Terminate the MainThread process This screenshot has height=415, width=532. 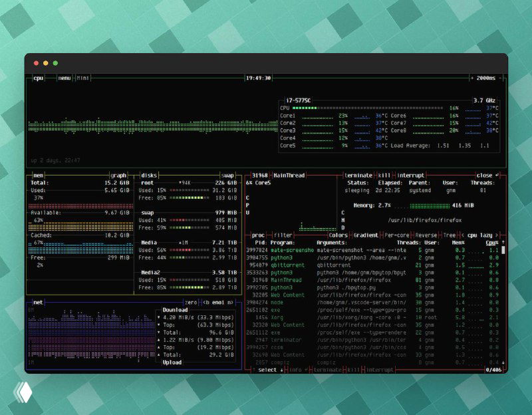(359, 174)
